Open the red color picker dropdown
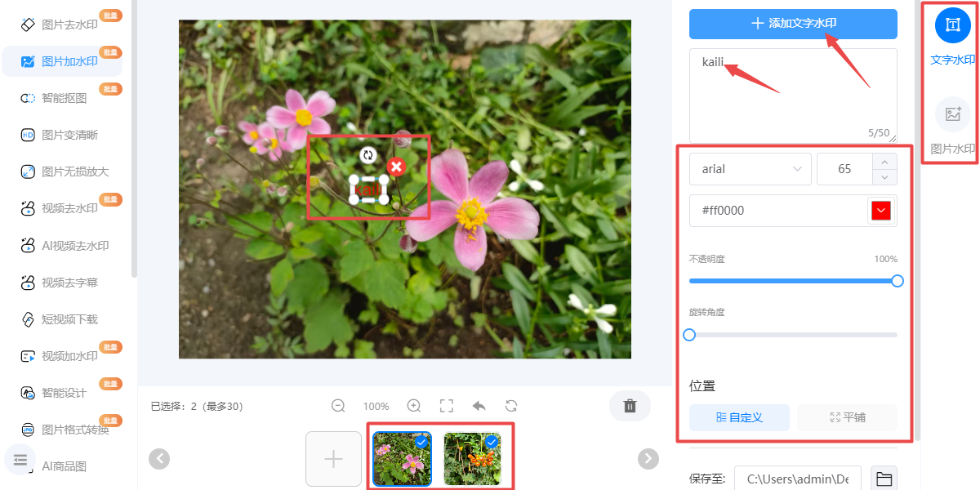Viewport: 980px width, 490px height. tap(882, 211)
